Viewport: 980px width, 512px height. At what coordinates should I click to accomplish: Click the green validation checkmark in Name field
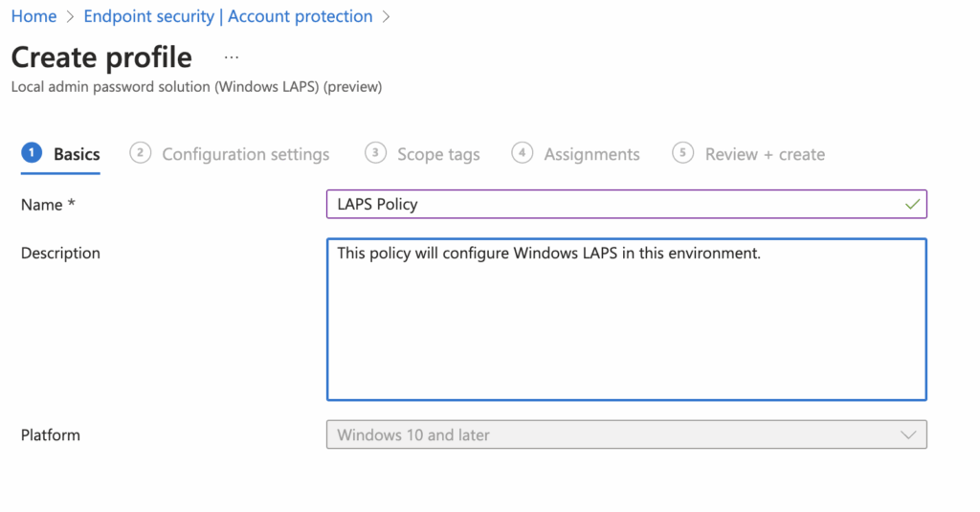[912, 204]
